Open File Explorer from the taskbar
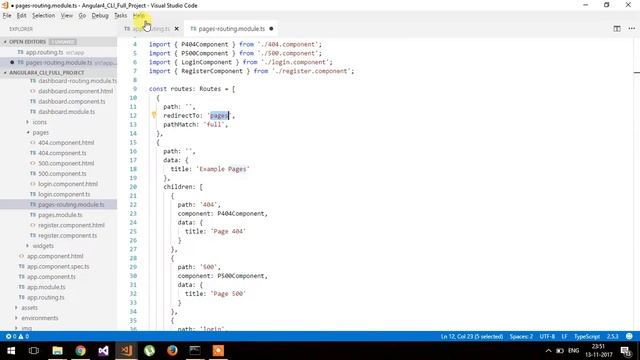The image size is (640, 360). tap(57, 351)
